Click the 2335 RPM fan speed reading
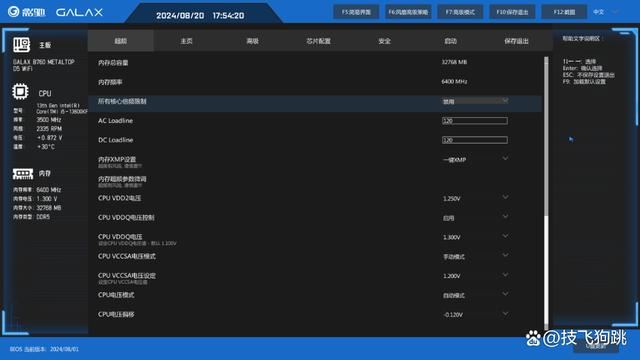 [49, 129]
